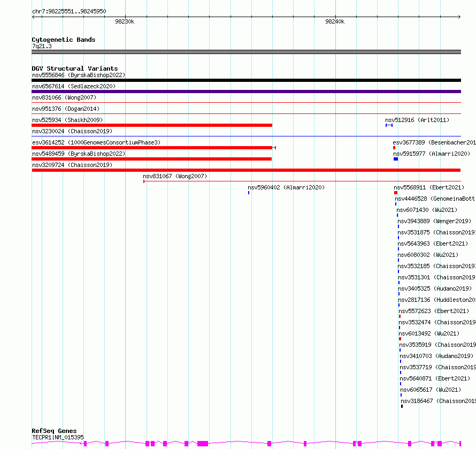Viewport: 476px width, 449px height.
Task: Select the red nsv3209724 variant bar
Action: point(246,170)
